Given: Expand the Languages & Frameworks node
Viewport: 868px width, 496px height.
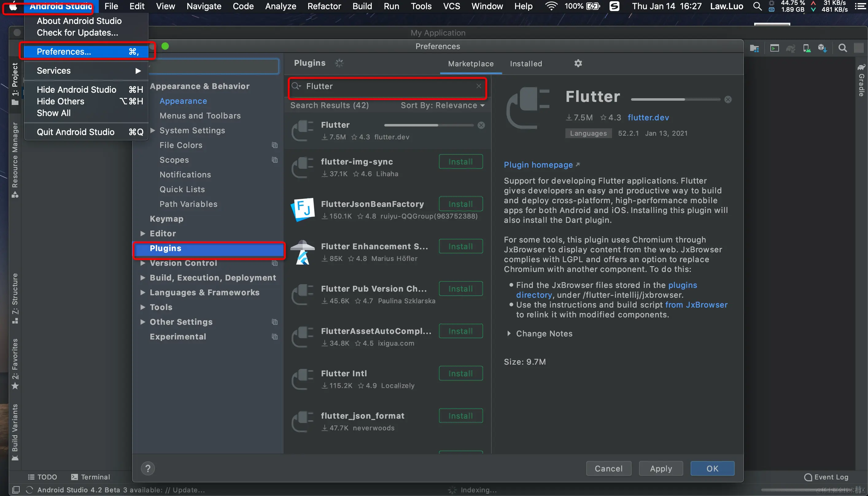Looking at the screenshot, I should [x=143, y=293].
